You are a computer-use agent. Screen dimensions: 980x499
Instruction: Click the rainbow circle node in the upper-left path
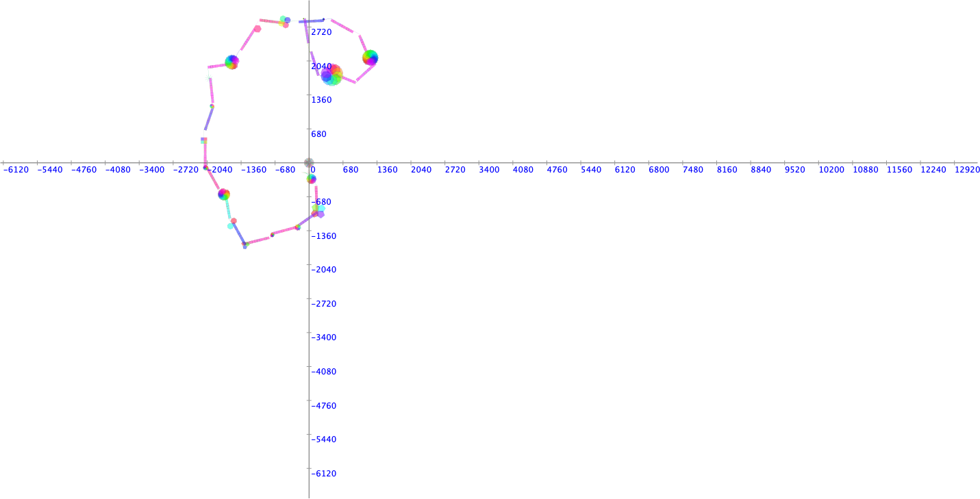(x=231, y=62)
